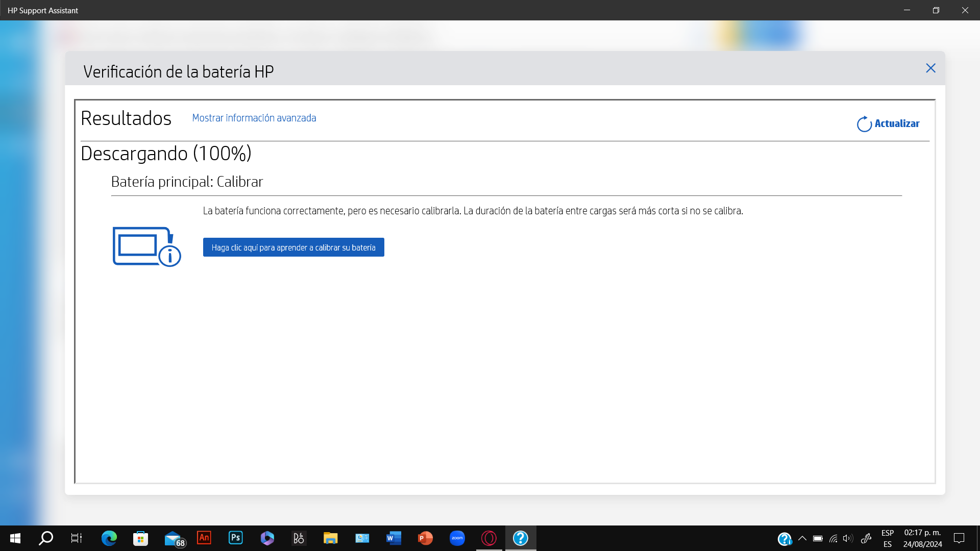The width and height of the screenshot is (980, 551).
Task: Click the battery info illustration icon
Action: click(x=146, y=247)
